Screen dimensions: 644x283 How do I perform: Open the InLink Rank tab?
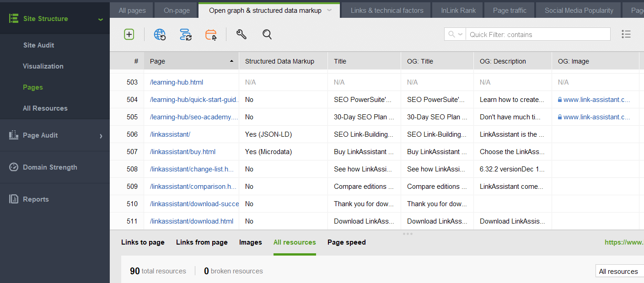click(458, 10)
